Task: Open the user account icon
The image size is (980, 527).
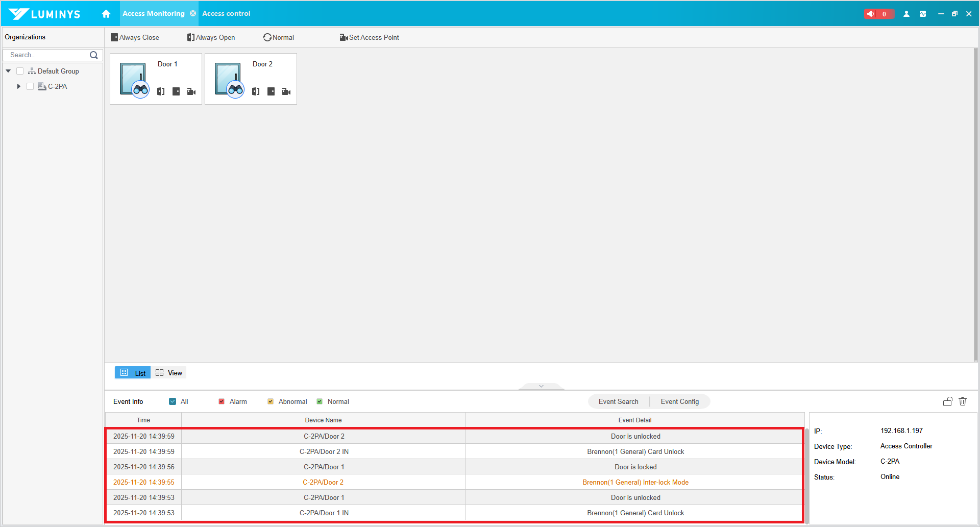Action: (x=906, y=14)
